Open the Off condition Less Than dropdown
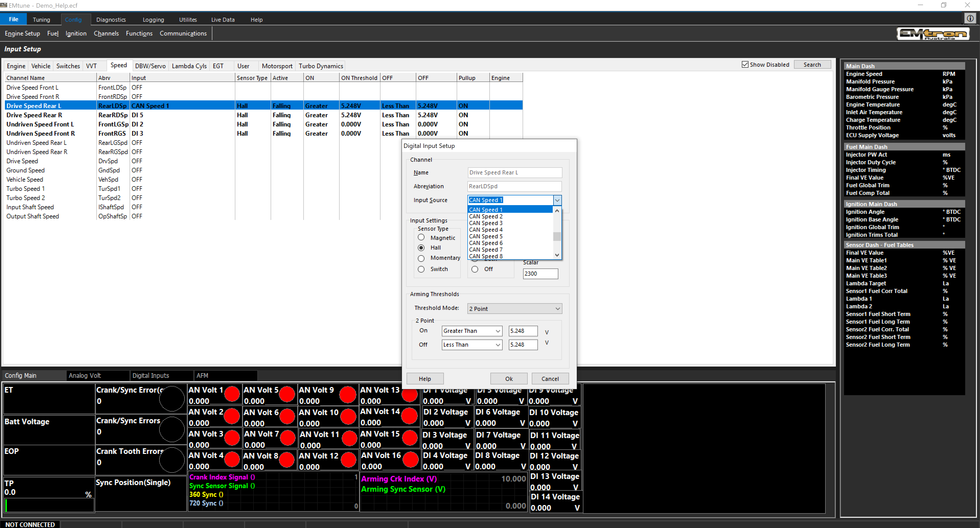Viewport: 980px width, 528px height. coord(472,345)
